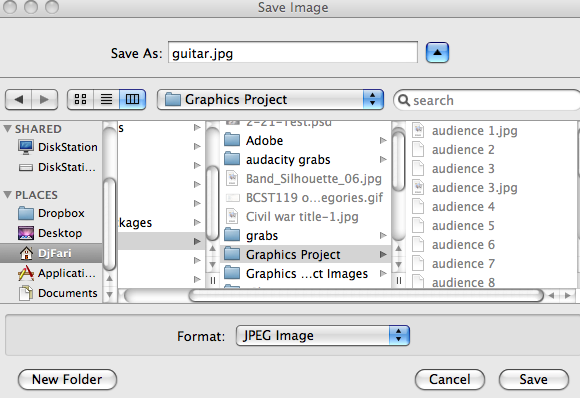
Task: Open Documents in the sidebar
Action: 58,293
